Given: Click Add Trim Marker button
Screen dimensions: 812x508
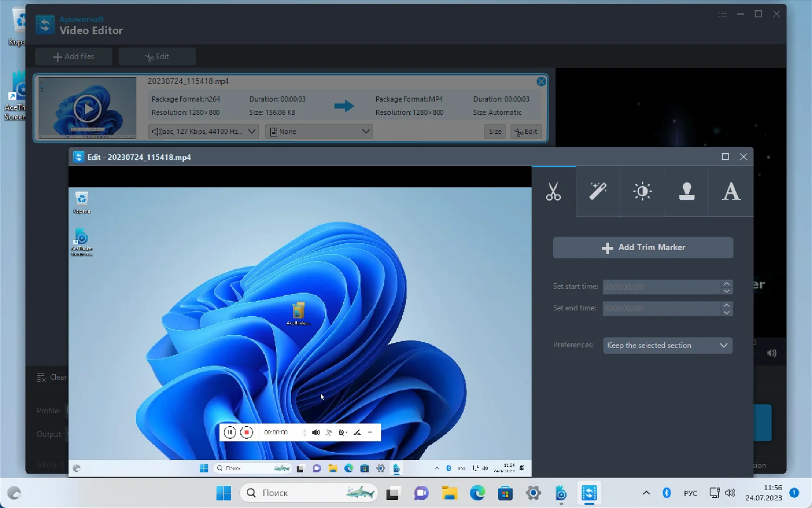Looking at the screenshot, I should pyautogui.click(x=643, y=248).
